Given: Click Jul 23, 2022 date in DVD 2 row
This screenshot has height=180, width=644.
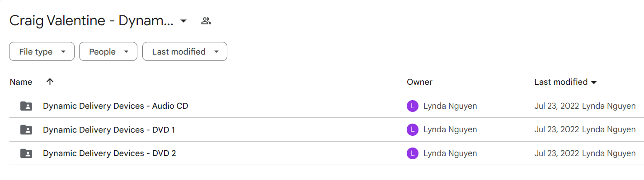Looking at the screenshot, I should click(557, 153).
